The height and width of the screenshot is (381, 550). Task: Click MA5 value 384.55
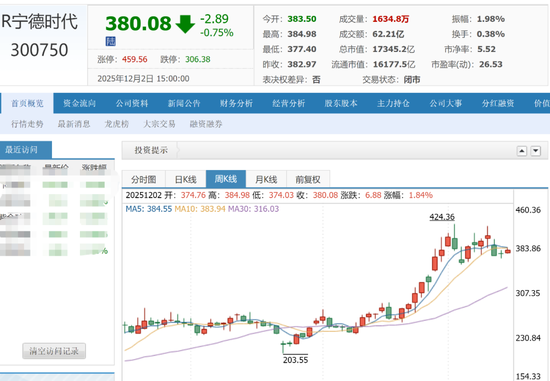[x=159, y=209]
